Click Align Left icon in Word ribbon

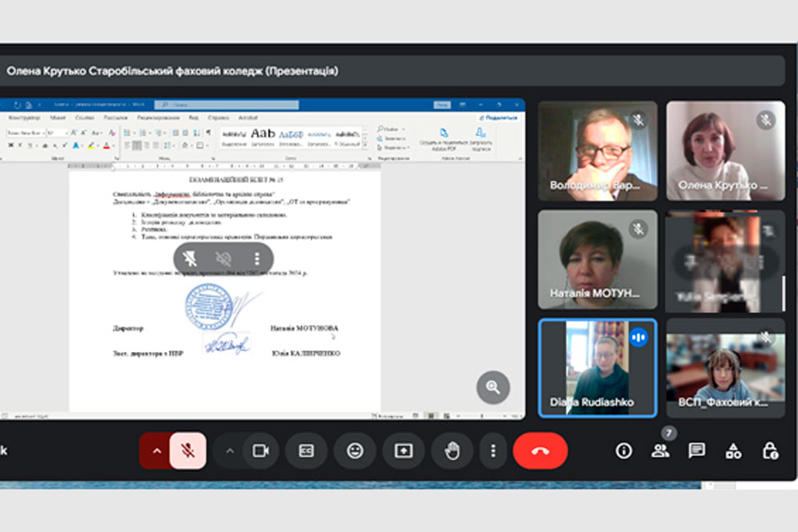127,145
